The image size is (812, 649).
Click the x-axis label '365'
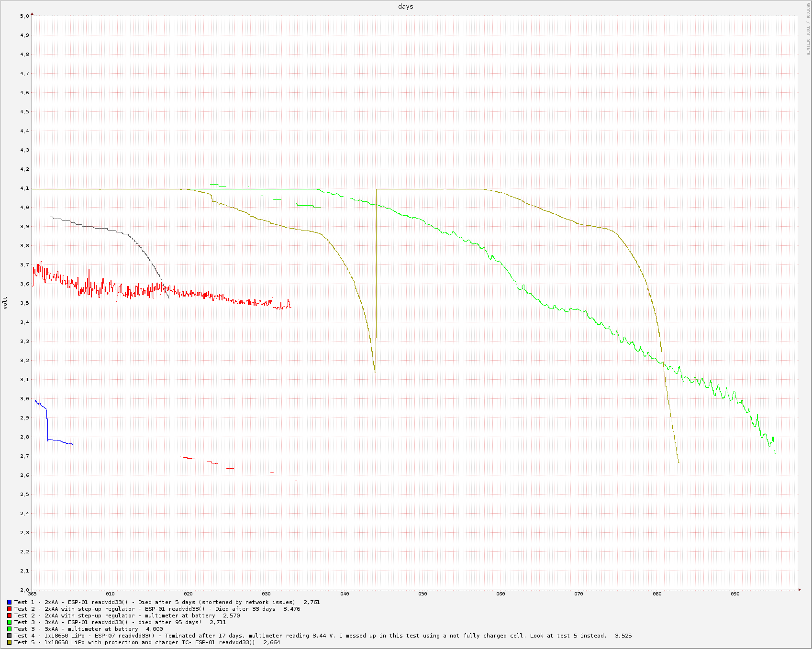pyautogui.click(x=32, y=594)
